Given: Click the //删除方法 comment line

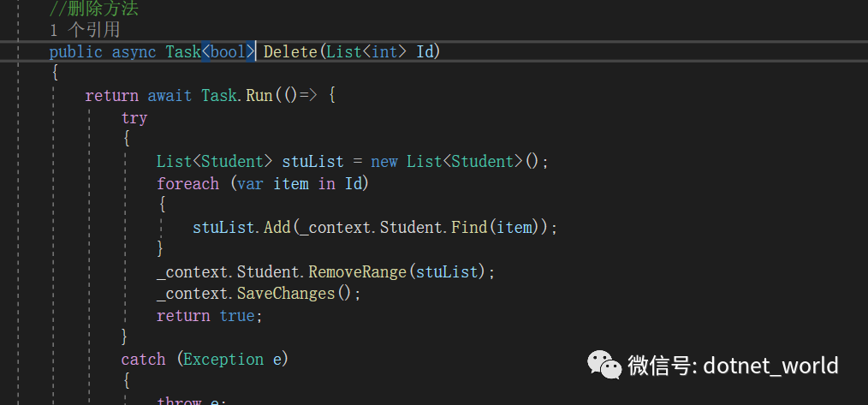Looking at the screenshot, I should 94,9.
